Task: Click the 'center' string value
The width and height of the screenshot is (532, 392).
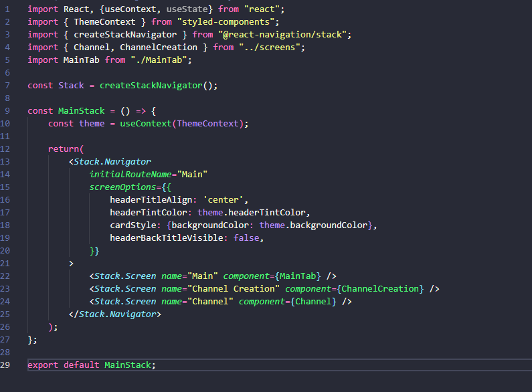Action: point(223,200)
